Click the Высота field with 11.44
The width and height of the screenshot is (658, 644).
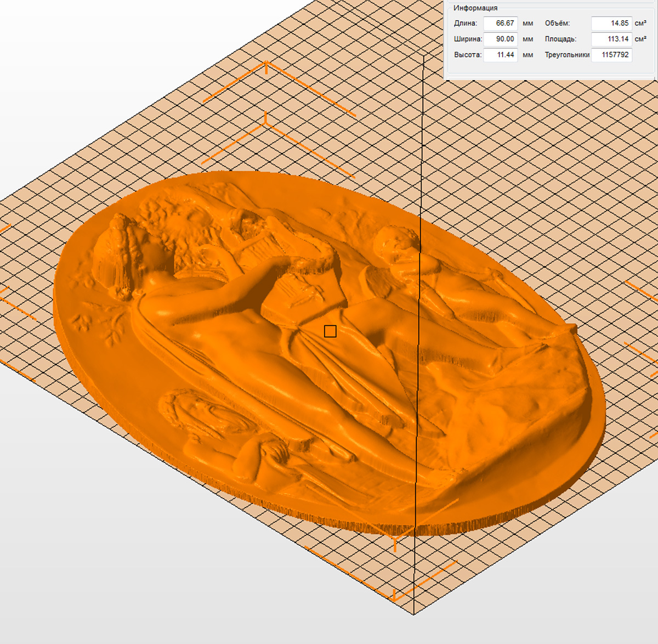pyautogui.click(x=500, y=55)
